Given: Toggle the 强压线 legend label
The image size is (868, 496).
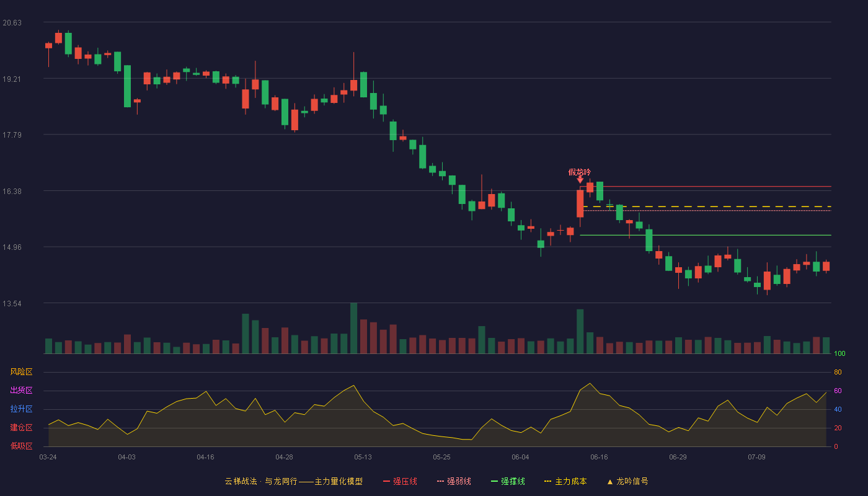Looking at the screenshot, I should tap(405, 481).
